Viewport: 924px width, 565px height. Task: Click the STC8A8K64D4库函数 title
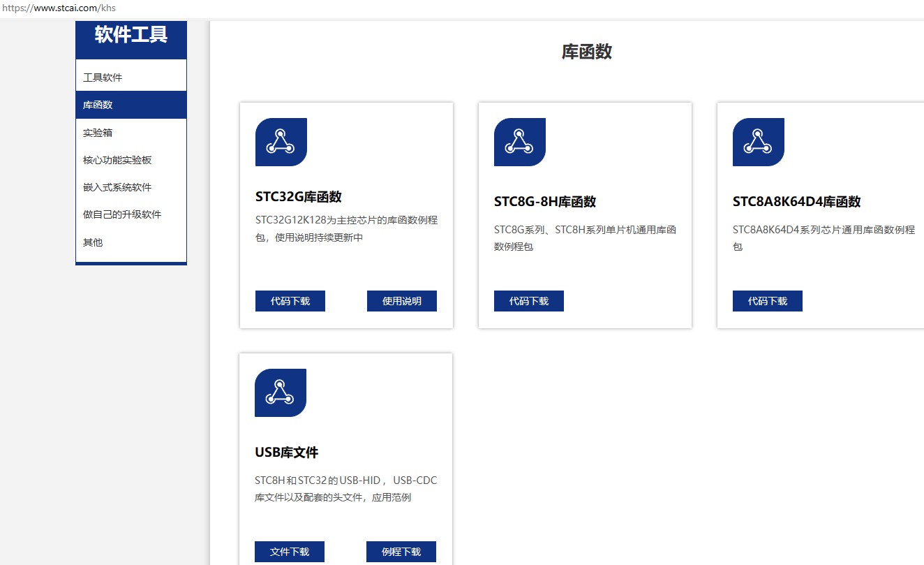coord(797,202)
